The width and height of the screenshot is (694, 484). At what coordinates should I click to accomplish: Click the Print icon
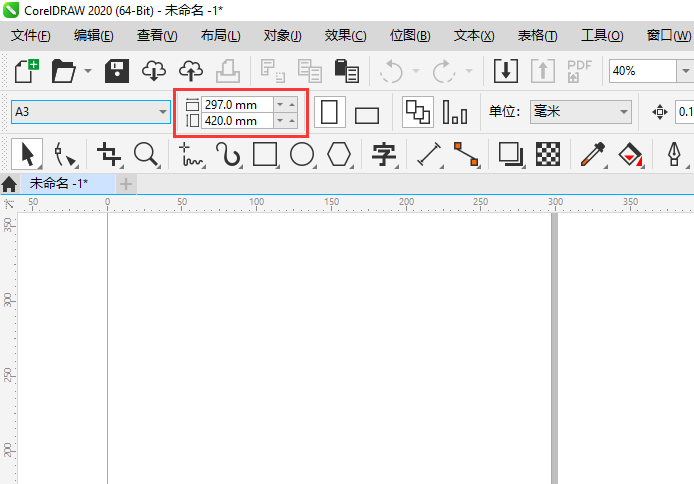[228, 71]
